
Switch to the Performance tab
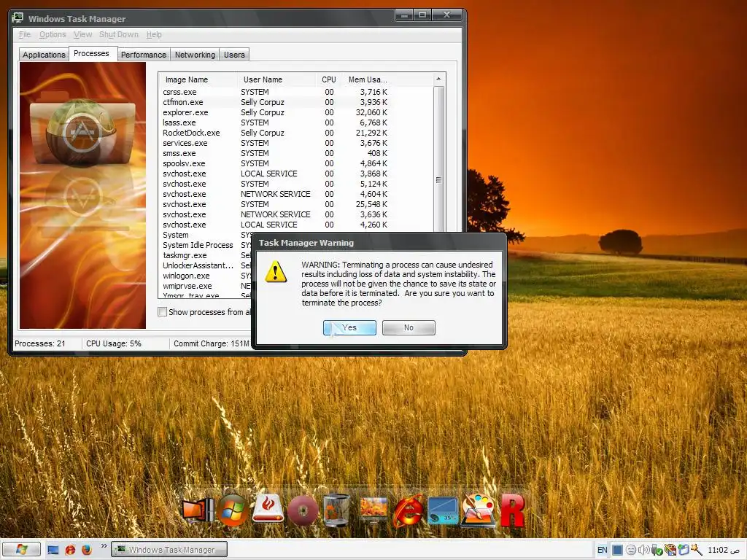pyautogui.click(x=144, y=55)
